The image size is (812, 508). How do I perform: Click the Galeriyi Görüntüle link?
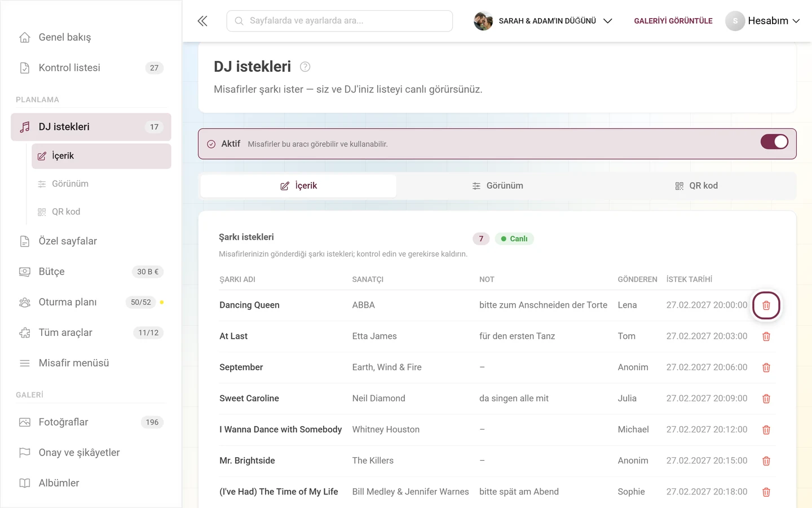pos(673,21)
